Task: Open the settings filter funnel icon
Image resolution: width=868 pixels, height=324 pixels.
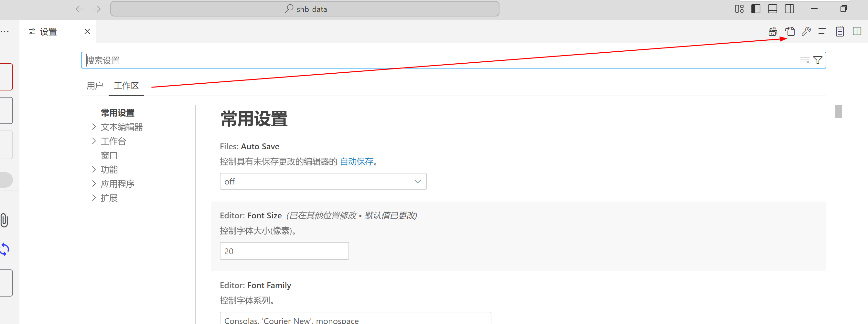Action: point(818,60)
